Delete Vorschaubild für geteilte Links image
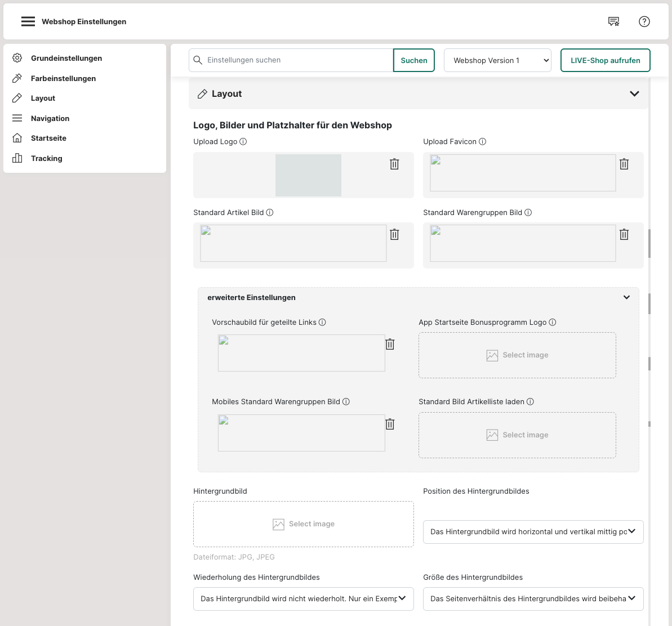 coord(390,344)
